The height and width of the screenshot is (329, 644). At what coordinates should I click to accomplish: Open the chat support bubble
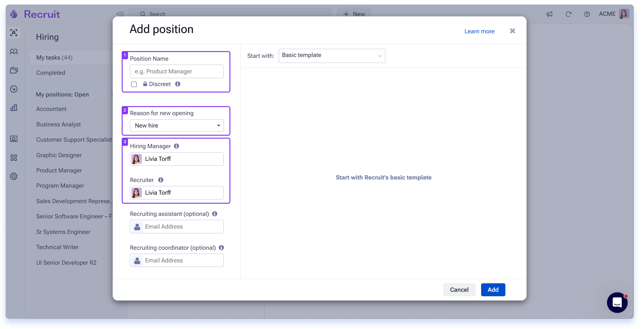coord(617,302)
